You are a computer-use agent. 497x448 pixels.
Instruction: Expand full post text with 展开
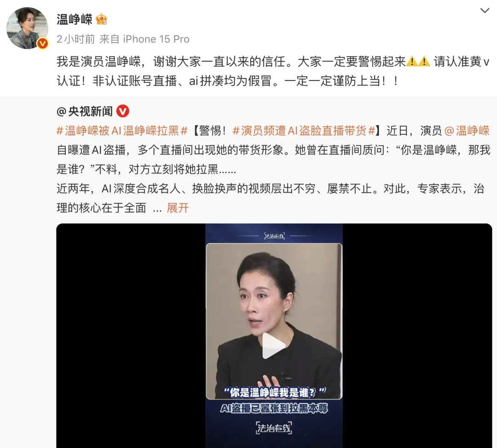178,208
